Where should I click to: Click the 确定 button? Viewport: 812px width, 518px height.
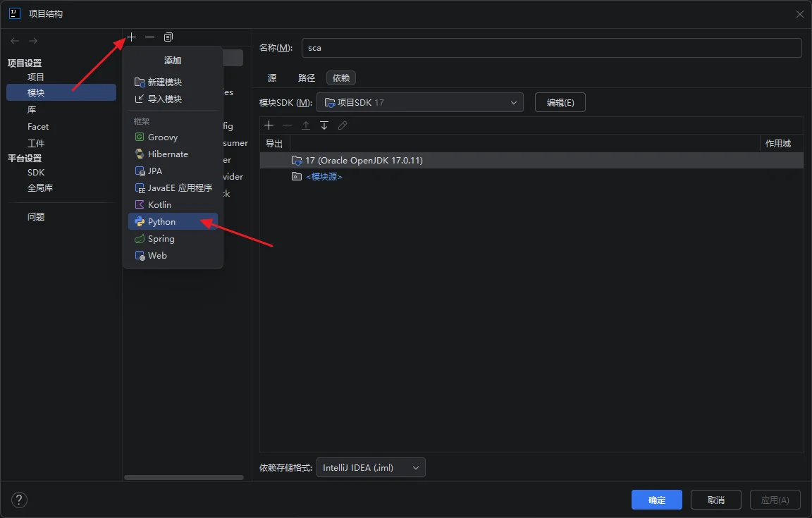(656, 500)
